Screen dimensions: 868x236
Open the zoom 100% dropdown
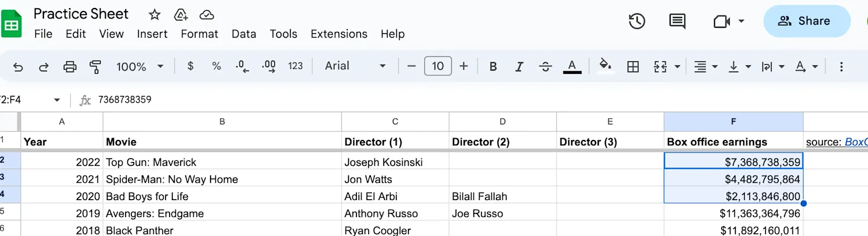[x=140, y=67]
